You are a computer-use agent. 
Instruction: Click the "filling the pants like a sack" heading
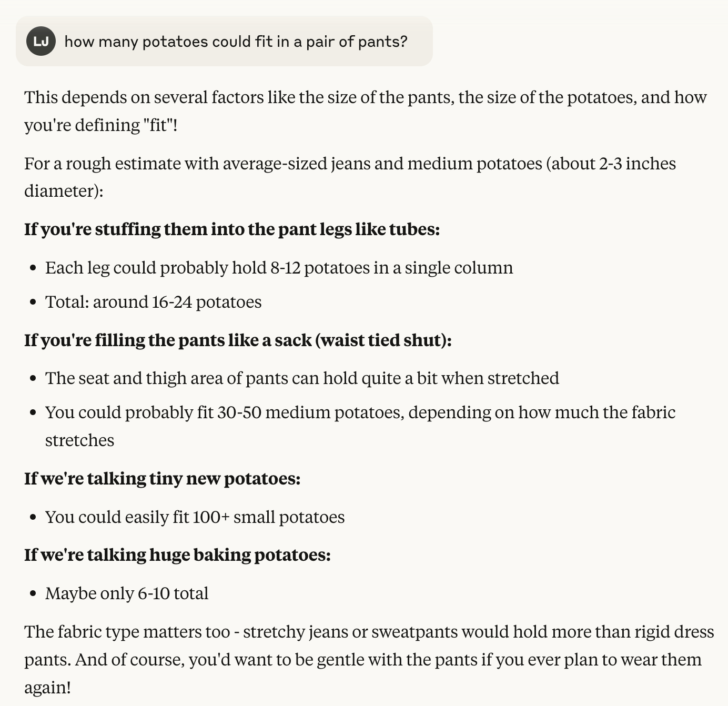coord(238,340)
